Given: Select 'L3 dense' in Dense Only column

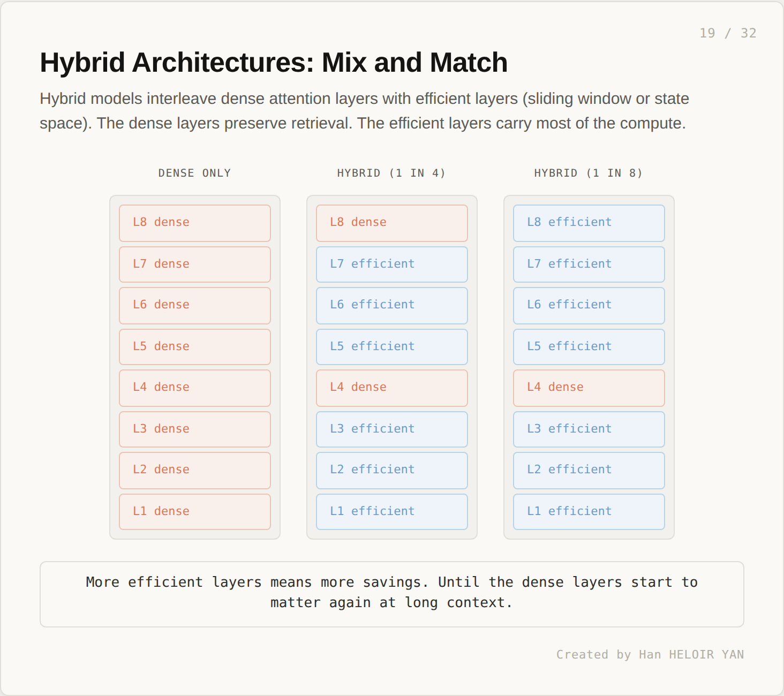Looking at the screenshot, I should [x=195, y=429].
